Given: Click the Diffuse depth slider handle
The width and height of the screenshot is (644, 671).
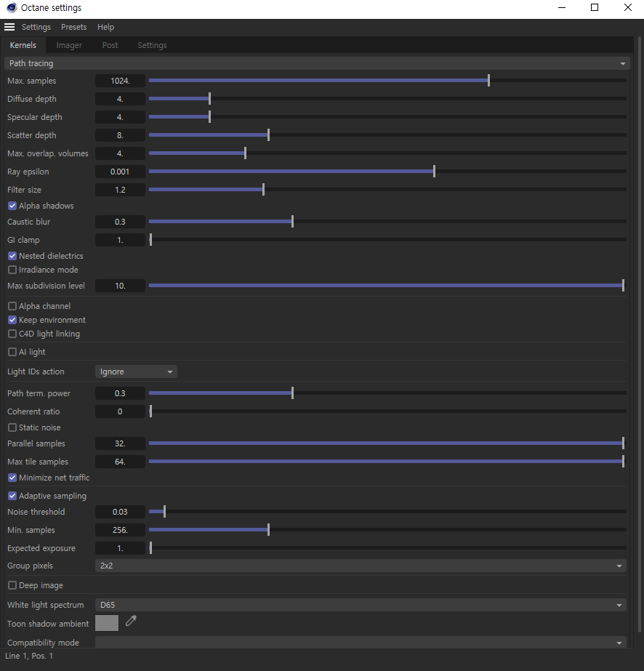Looking at the screenshot, I should click(209, 99).
